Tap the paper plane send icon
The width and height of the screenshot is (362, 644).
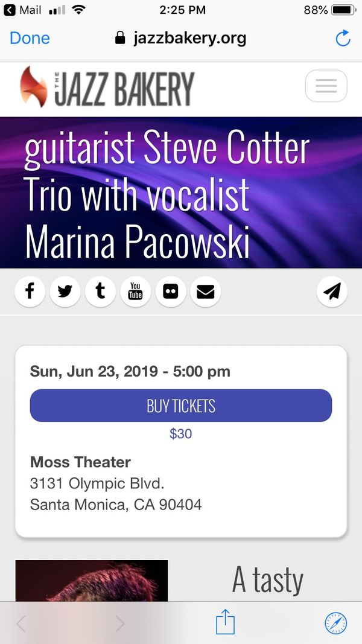(x=332, y=292)
